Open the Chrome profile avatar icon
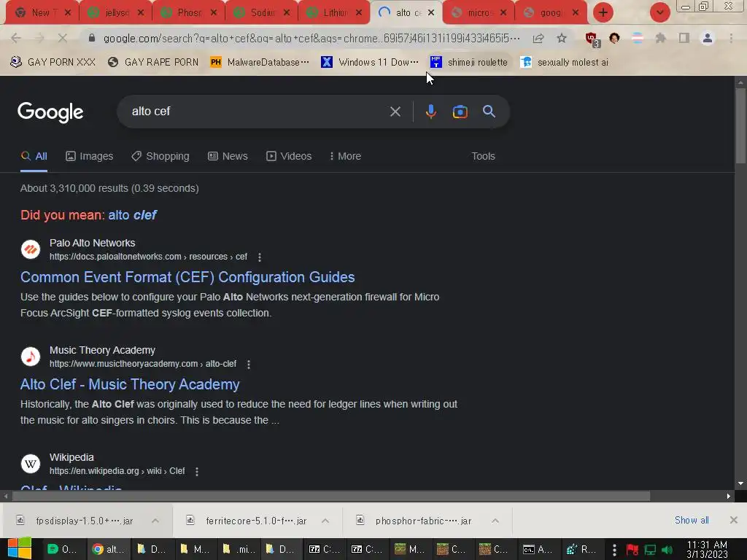Viewport: 747px width, 560px height. tap(708, 38)
